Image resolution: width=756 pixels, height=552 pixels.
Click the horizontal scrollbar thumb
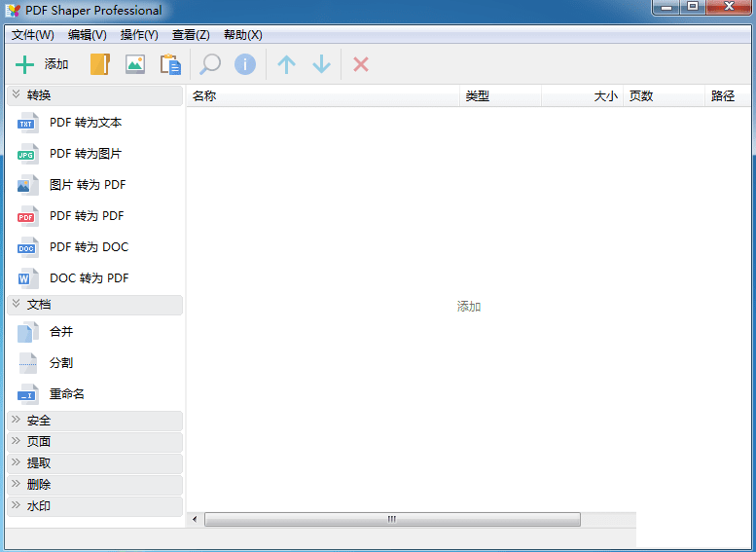tap(392, 519)
